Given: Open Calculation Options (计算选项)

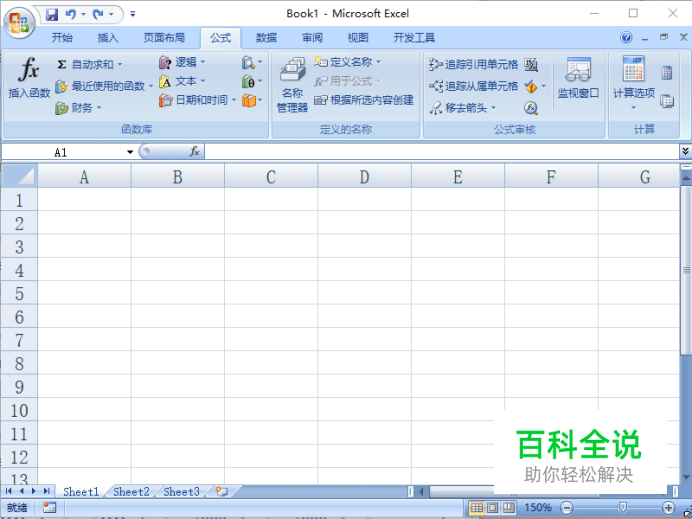Looking at the screenshot, I should pyautogui.click(x=634, y=82).
